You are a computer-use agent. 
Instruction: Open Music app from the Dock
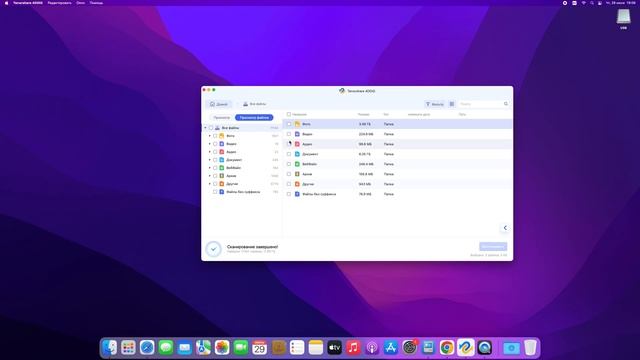coord(353,348)
